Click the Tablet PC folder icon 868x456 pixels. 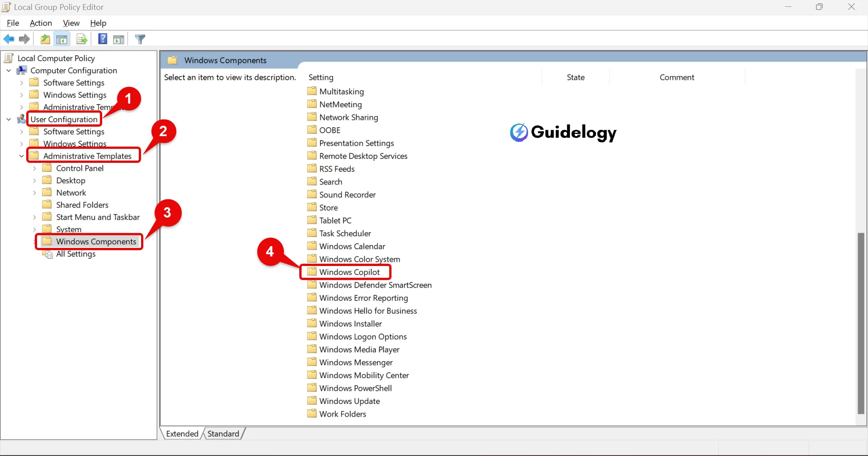click(x=312, y=220)
